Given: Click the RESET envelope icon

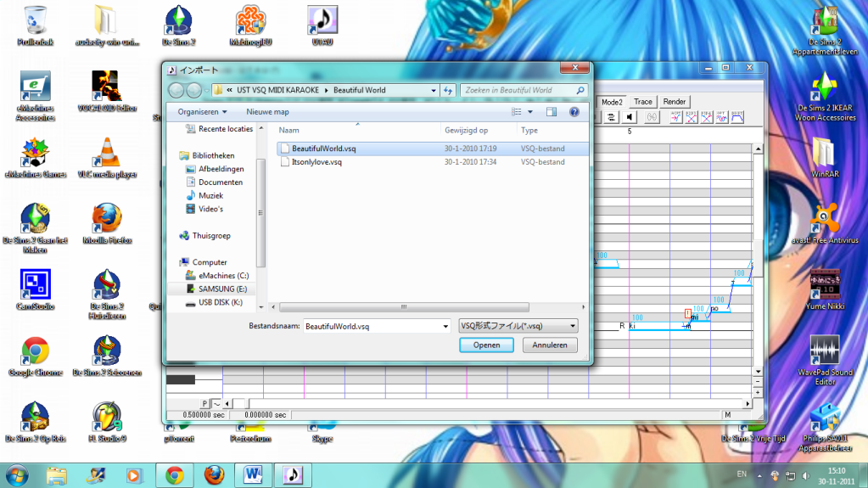Looking at the screenshot, I should (x=739, y=117).
